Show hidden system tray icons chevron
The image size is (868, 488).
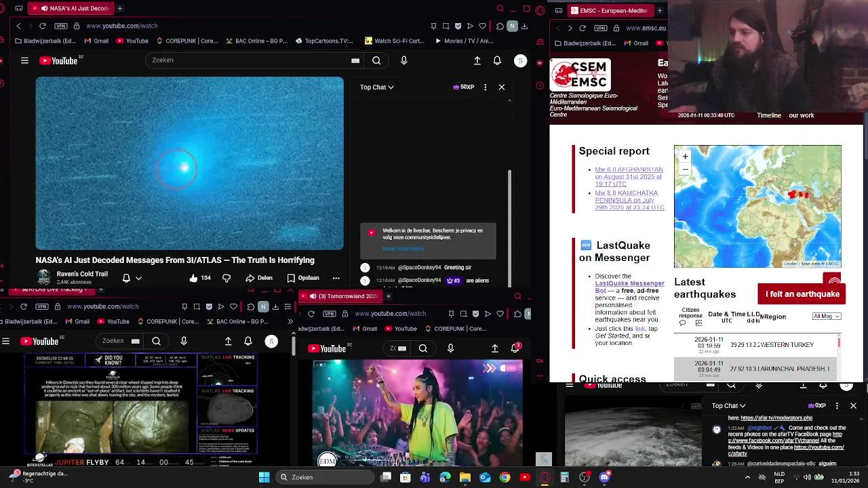click(748, 477)
